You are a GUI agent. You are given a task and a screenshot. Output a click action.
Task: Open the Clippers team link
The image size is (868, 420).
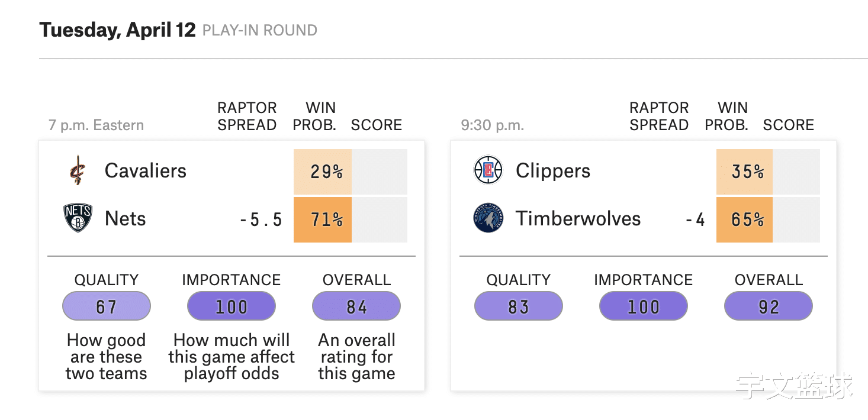coord(553,171)
